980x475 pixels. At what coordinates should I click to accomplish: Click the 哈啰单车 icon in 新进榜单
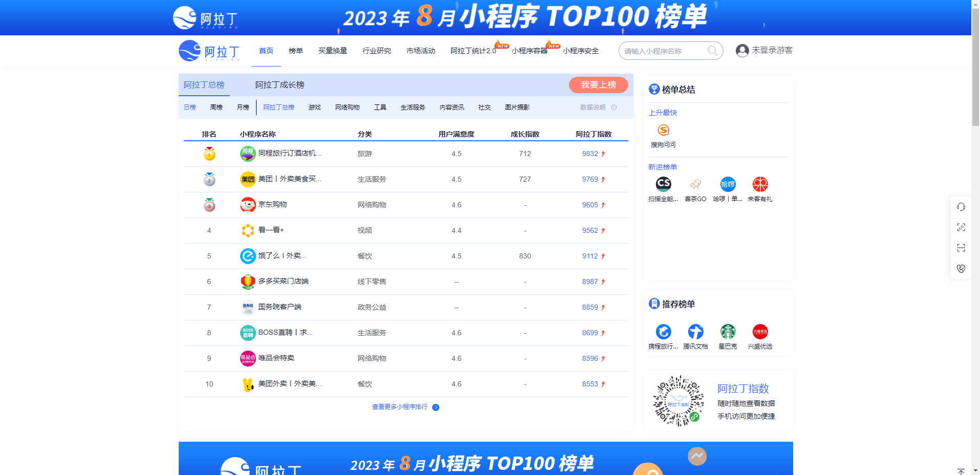[728, 185]
